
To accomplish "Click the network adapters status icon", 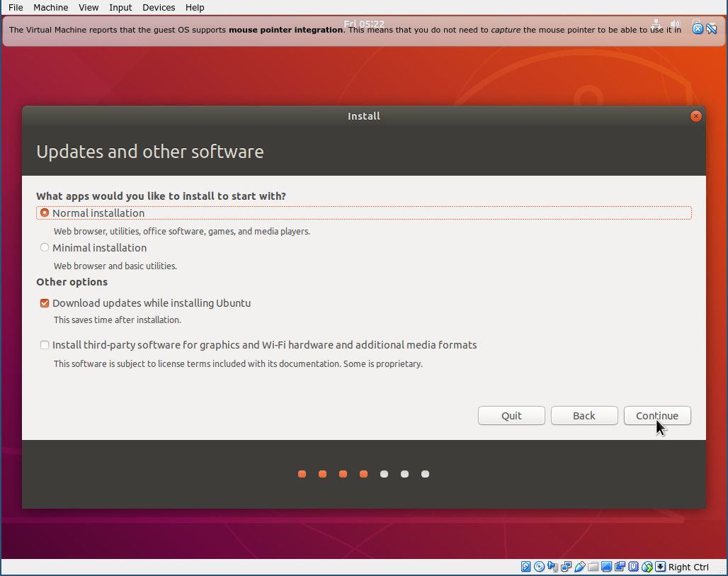I will click(x=566, y=567).
